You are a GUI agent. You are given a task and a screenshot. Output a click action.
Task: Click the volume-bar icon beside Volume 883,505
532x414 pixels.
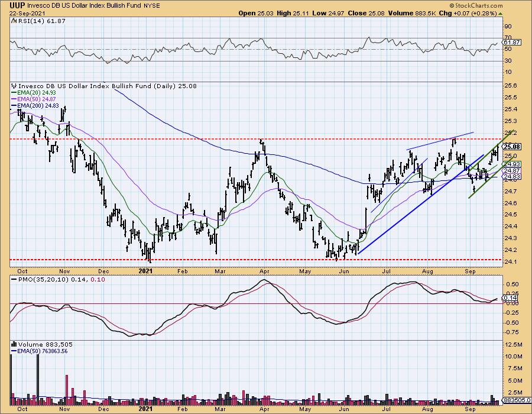14,344
